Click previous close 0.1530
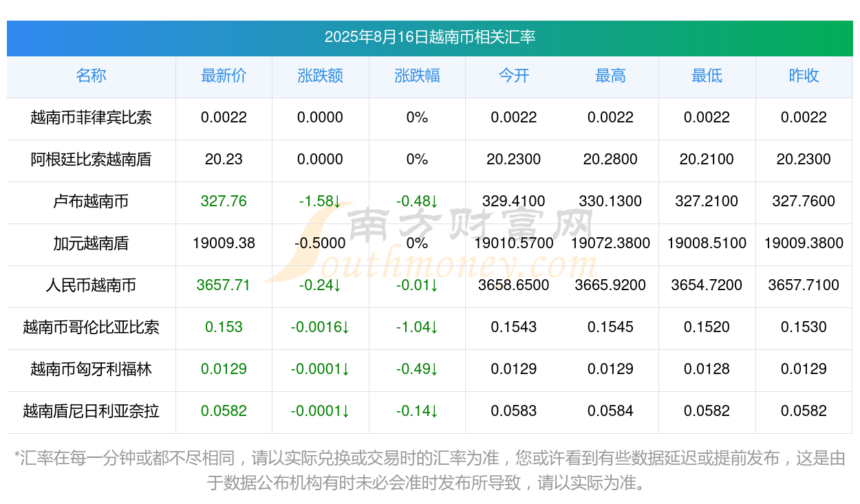This screenshot has width=860, height=504. (804, 327)
